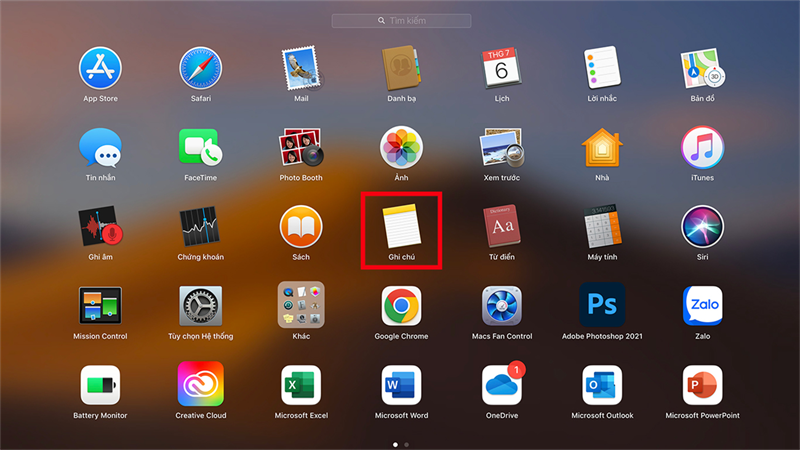
Task: Open Ghi âm voice memos app
Action: [100, 227]
